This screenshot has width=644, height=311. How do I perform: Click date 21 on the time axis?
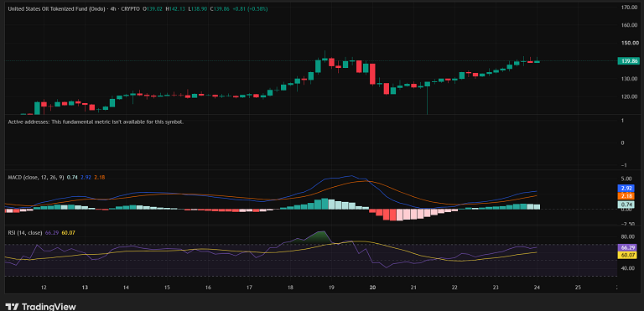[413, 288]
